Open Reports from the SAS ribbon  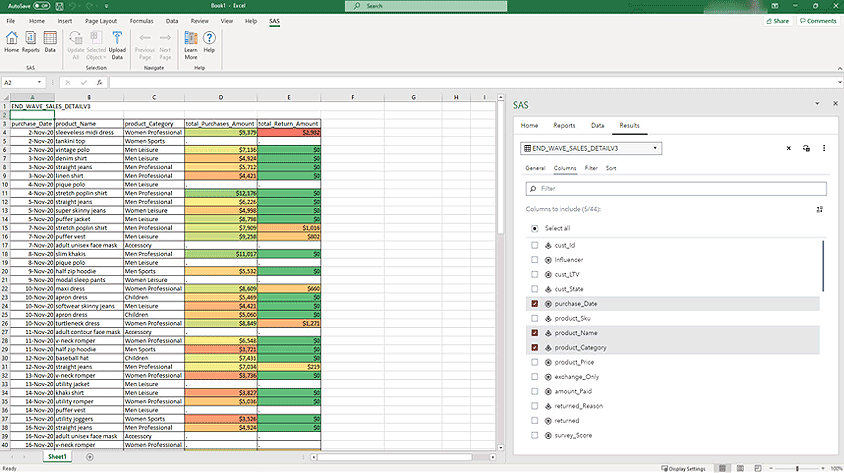pyautogui.click(x=31, y=41)
